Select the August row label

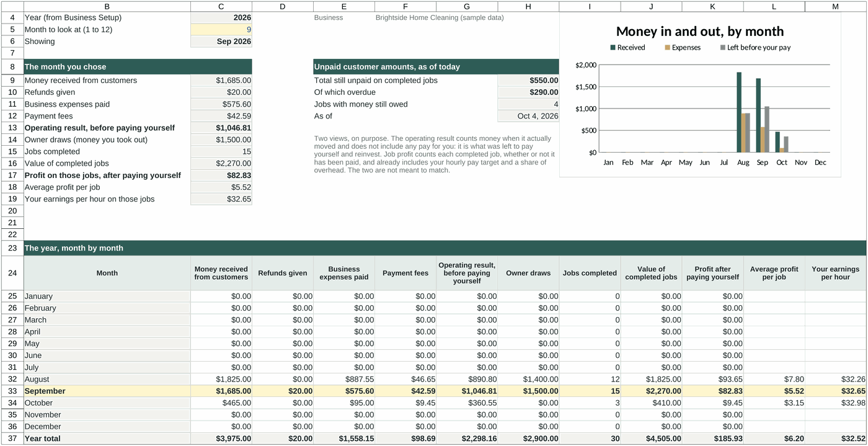point(107,379)
